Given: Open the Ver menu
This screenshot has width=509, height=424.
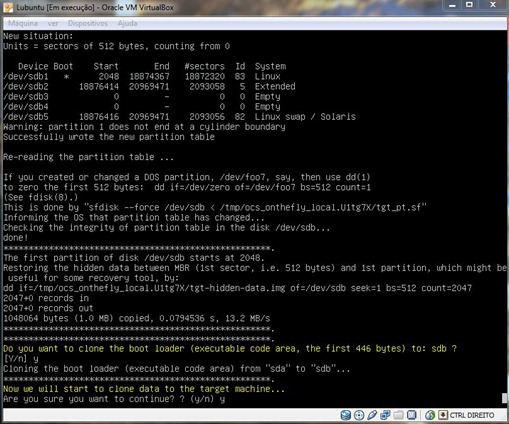Looking at the screenshot, I should click(53, 23).
